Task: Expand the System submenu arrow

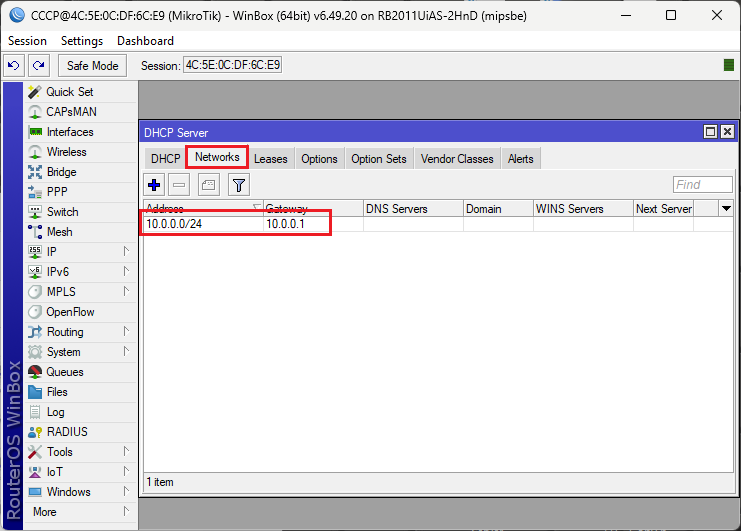Action: [x=126, y=351]
